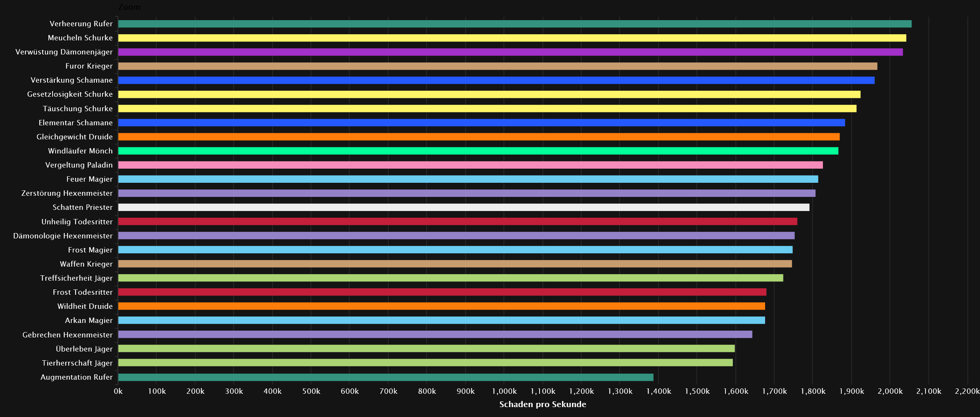This screenshot has width=980, height=417.
Task: Click the 'Treffsicherheit Jäger' label
Action: (x=76, y=278)
